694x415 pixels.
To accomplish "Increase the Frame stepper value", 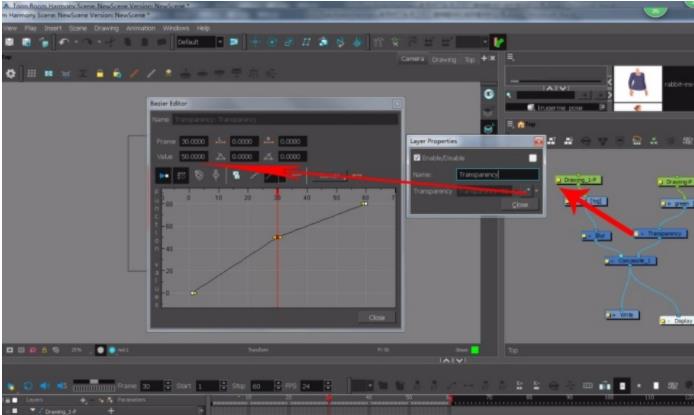I will click(x=168, y=383).
